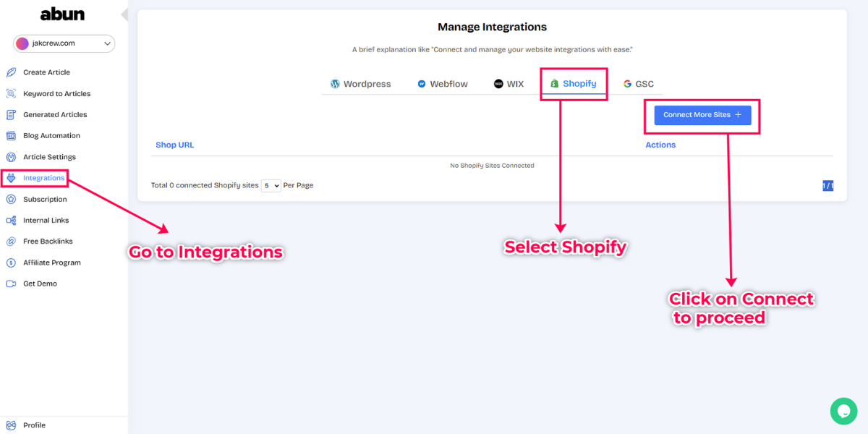Open the per-page count dropdown

[271, 185]
